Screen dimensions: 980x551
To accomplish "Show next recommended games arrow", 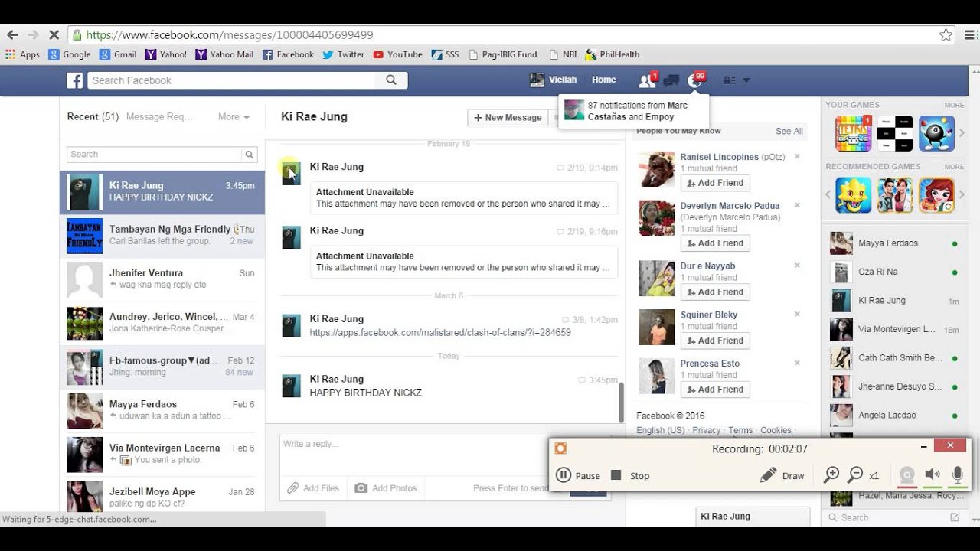I will pos(962,195).
